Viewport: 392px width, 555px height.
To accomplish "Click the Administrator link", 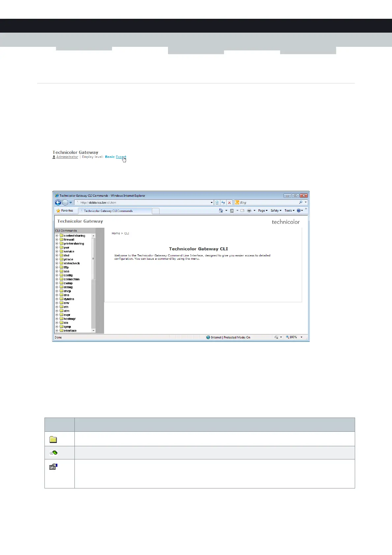I will pos(67,157).
